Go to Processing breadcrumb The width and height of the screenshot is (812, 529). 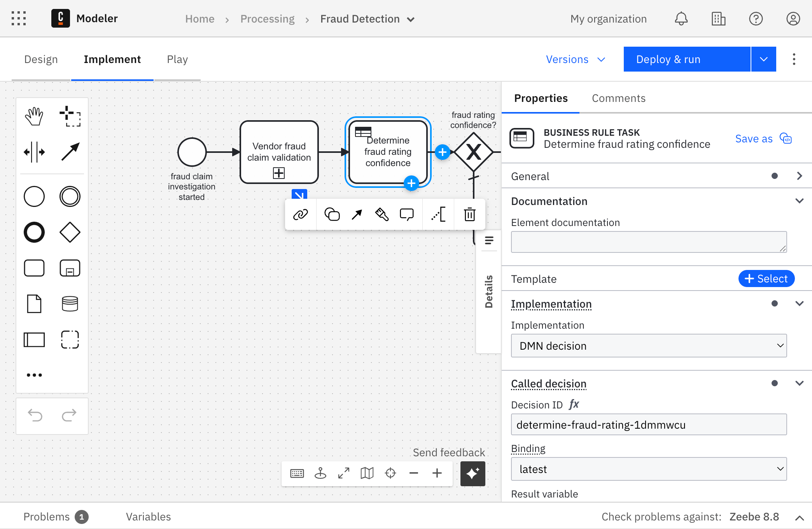click(268, 19)
